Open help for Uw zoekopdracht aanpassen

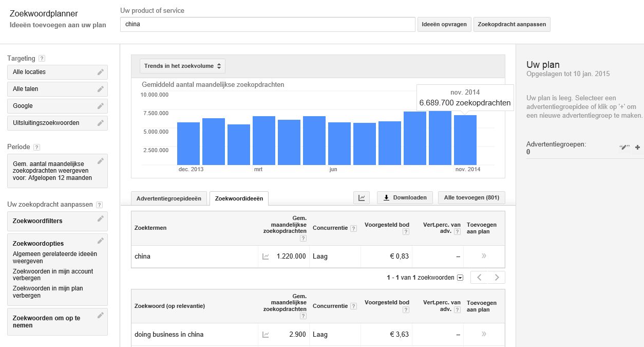coord(99,205)
